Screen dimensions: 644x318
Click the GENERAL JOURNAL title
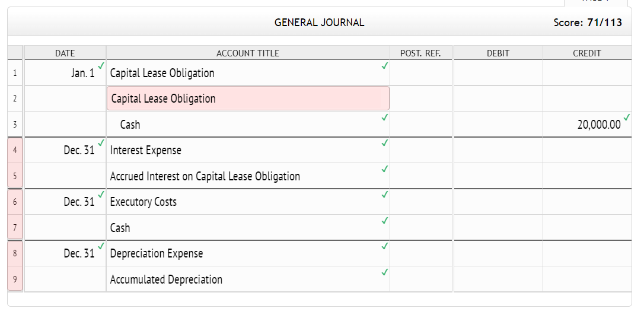coord(319,23)
